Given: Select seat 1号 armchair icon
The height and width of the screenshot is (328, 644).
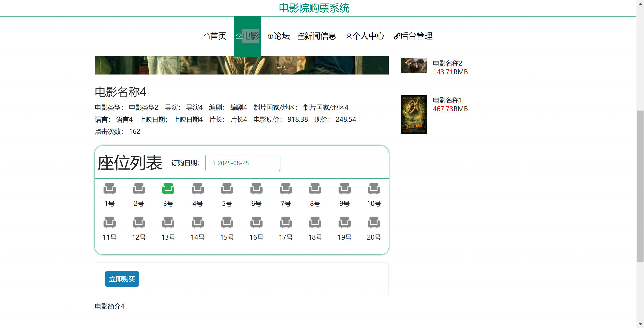Looking at the screenshot, I should (110, 189).
